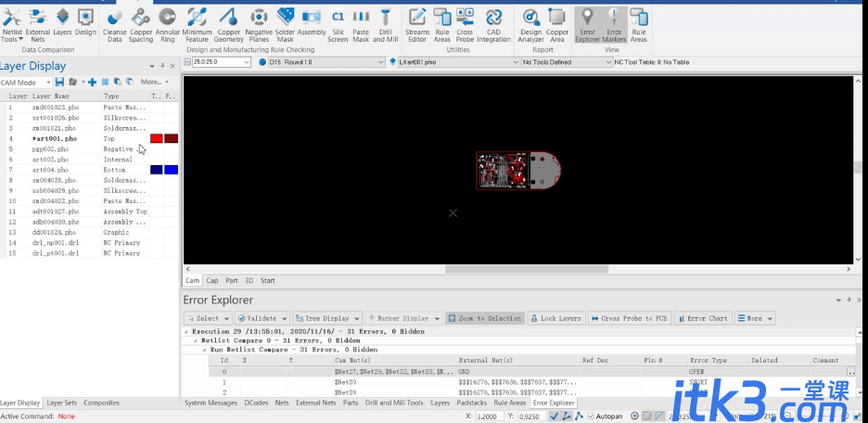
Task: Run Copper Geometry check
Action: (x=229, y=25)
